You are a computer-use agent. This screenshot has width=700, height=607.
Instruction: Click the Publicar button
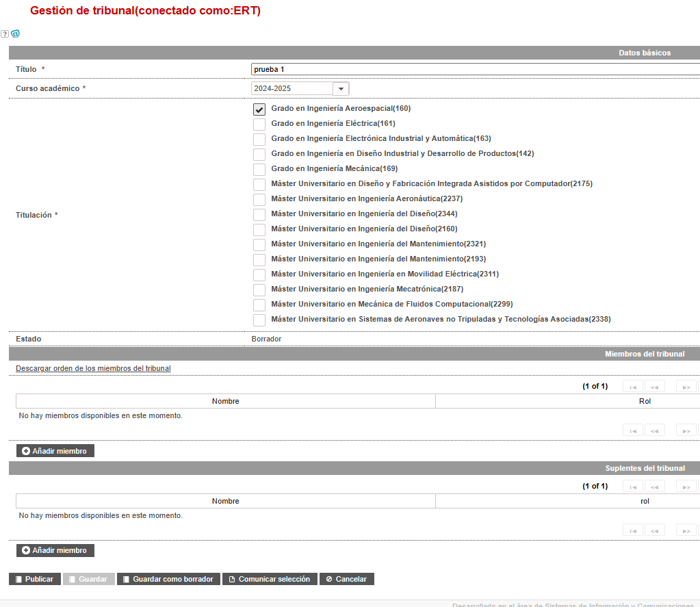coord(35,579)
